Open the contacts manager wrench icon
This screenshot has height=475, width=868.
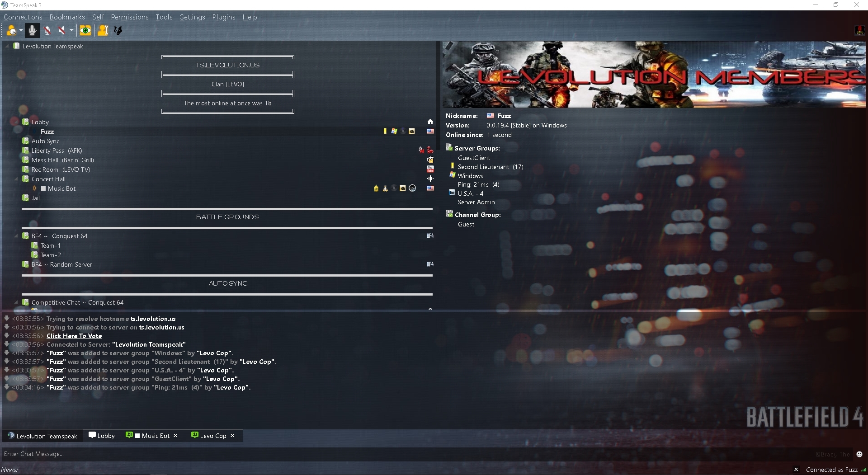(x=103, y=30)
